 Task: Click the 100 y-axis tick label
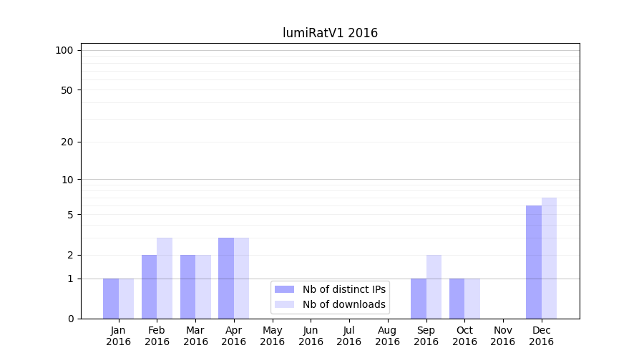(x=64, y=50)
